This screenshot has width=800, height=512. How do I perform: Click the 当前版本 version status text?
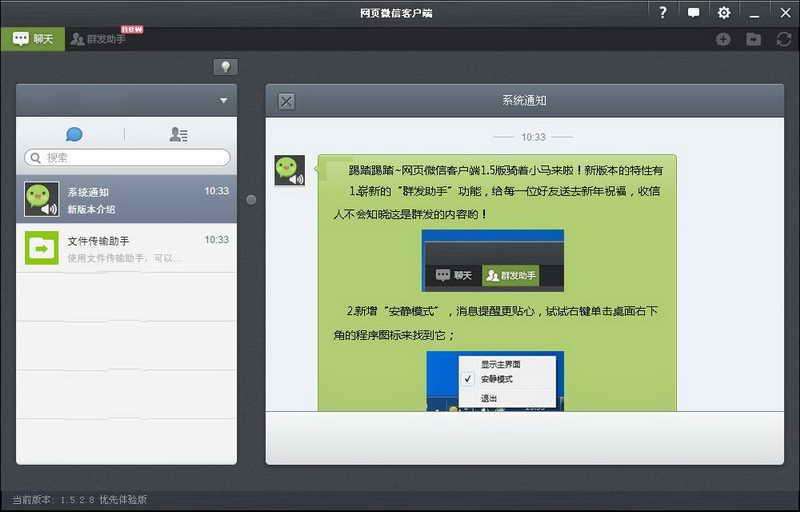point(80,500)
